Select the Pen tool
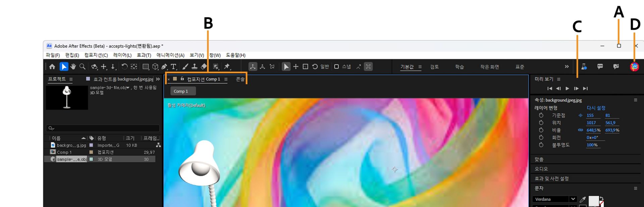Image resolution: width=644 pixels, height=207 pixels. click(x=164, y=67)
